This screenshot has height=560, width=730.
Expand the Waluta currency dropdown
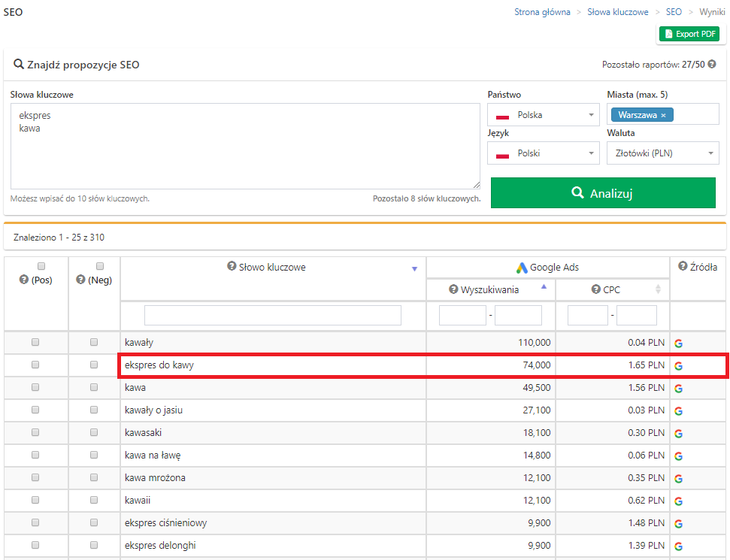[x=662, y=153]
